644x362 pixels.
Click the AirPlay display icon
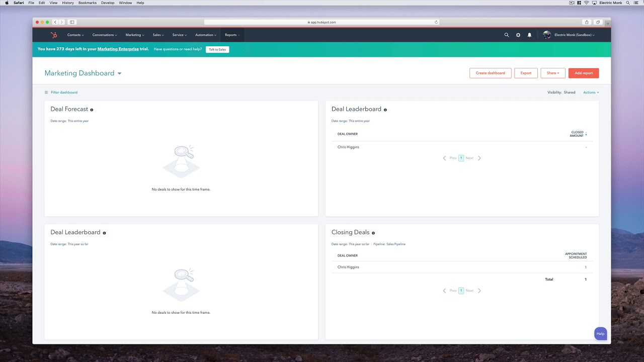594,3
